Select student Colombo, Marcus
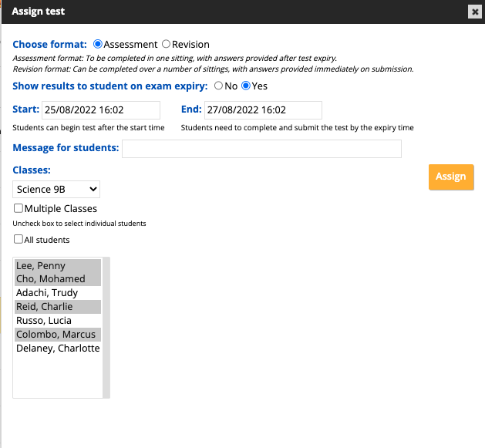 [58, 335]
